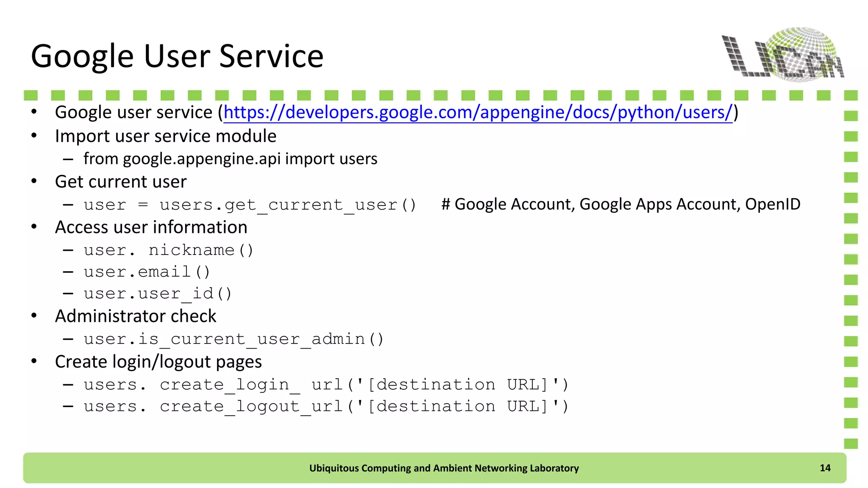Click the slide number 14

825,468
